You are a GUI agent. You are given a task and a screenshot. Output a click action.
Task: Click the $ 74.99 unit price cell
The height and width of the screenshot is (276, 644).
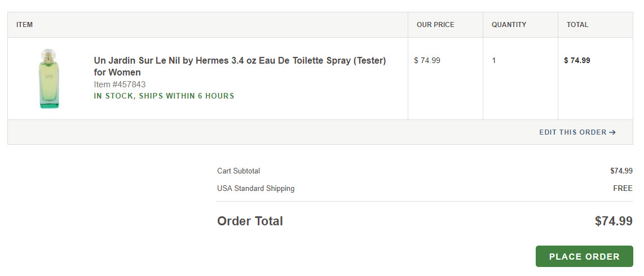click(427, 60)
